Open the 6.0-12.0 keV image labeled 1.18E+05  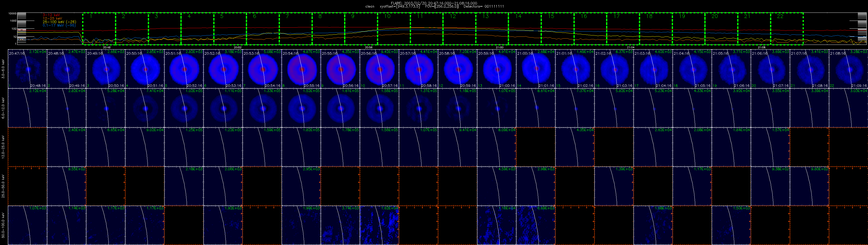click(457, 108)
